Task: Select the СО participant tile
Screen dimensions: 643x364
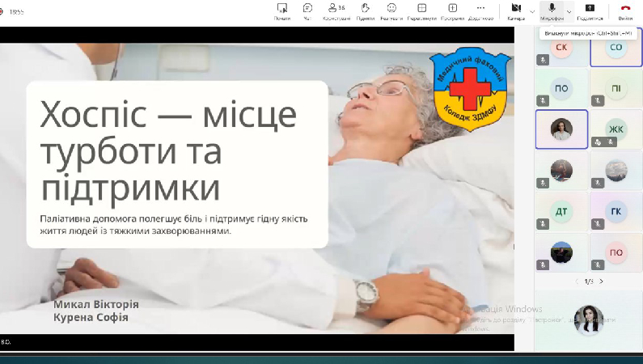Action: coord(616,47)
